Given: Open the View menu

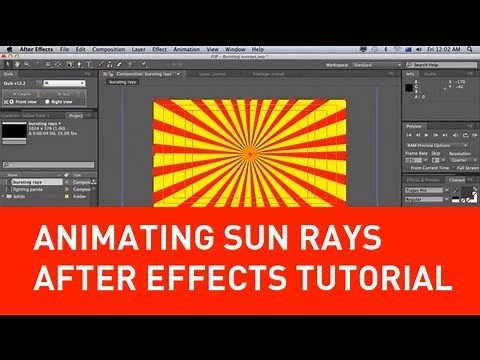Looking at the screenshot, I should click(x=212, y=49).
